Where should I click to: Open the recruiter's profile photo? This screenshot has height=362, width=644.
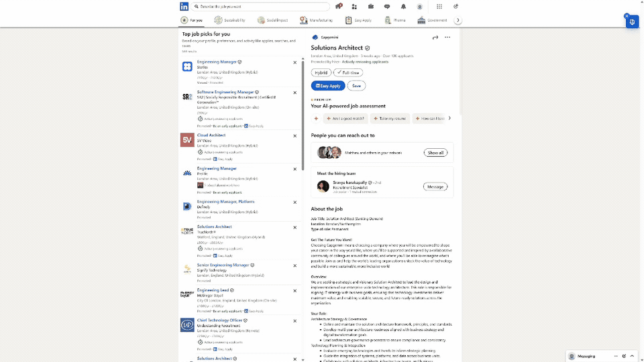(323, 186)
